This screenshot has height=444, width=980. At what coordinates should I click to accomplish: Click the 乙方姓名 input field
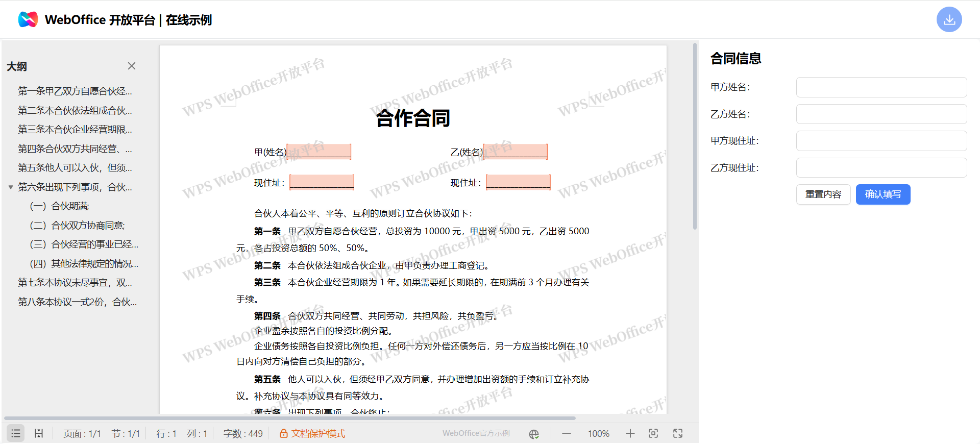(x=881, y=114)
